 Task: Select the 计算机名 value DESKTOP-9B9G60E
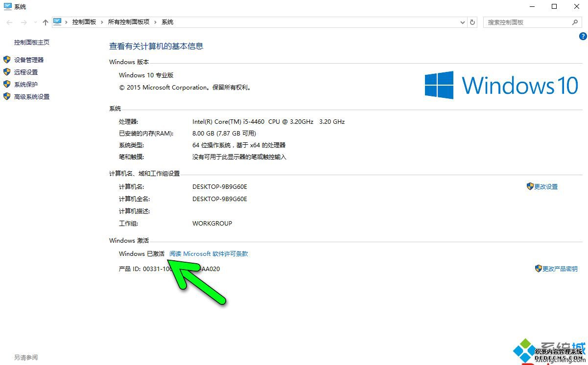(220, 187)
